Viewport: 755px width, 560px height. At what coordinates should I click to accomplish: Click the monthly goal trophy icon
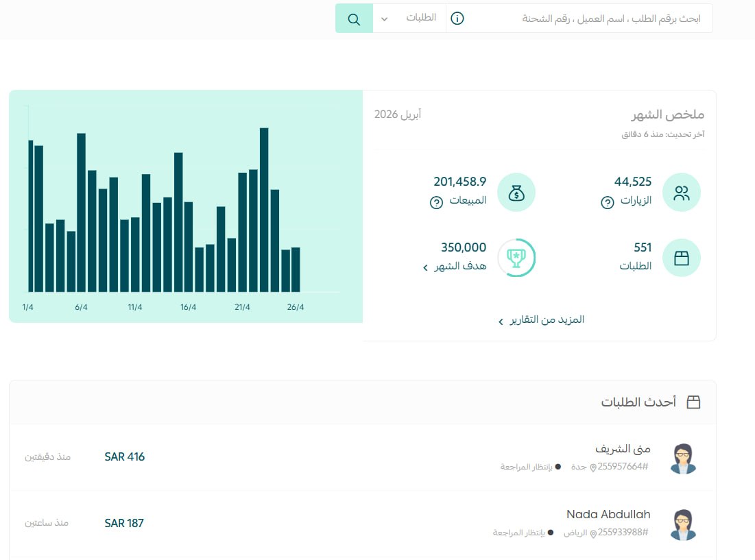(x=516, y=258)
